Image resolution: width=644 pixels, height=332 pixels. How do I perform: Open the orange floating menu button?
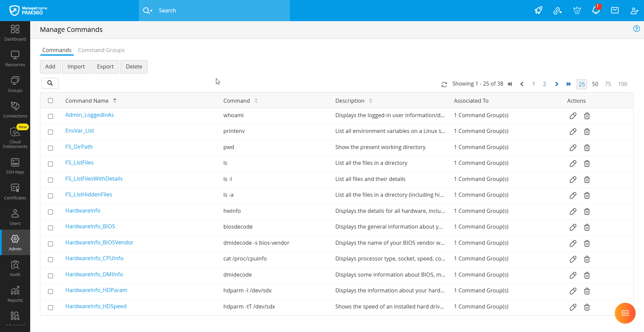pos(625,313)
